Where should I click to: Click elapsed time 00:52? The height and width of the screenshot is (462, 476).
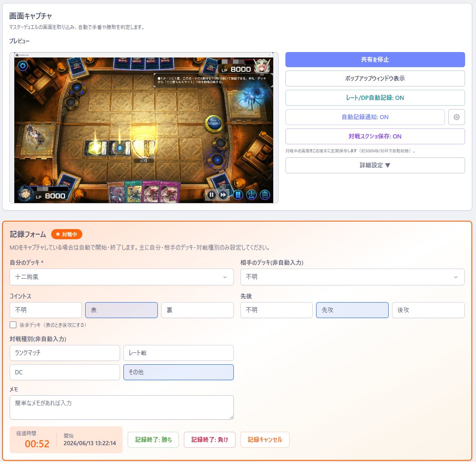(x=37, y=444)
